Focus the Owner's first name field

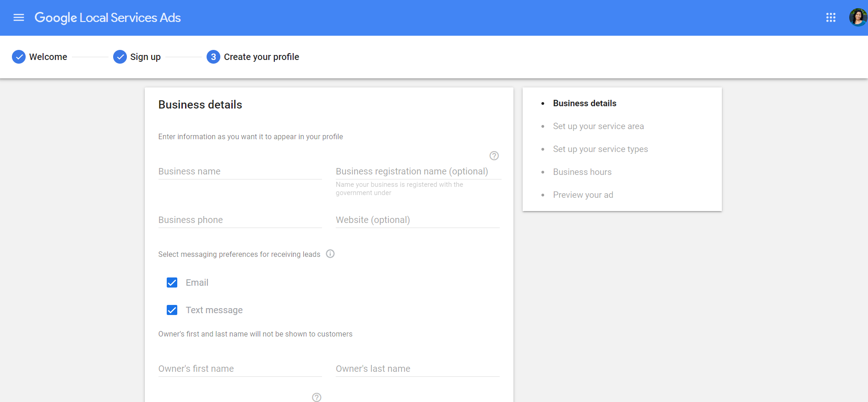(x=240, y=369)
